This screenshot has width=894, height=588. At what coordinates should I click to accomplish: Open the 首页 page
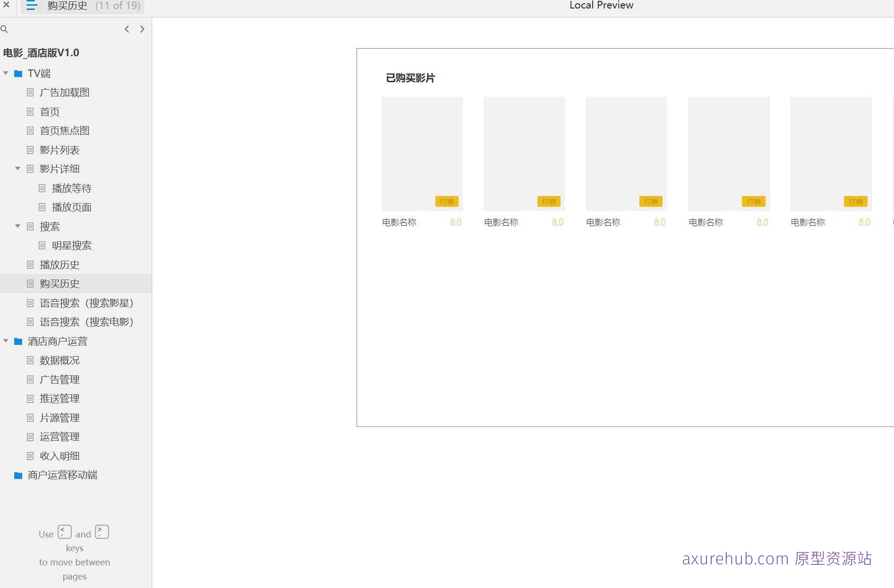(50, 112)
